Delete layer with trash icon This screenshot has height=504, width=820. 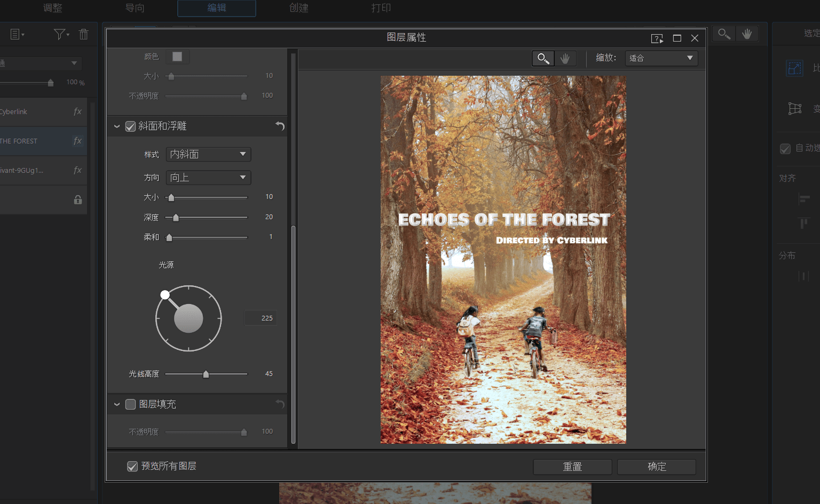pyautogui.click(x=84, y=34)
